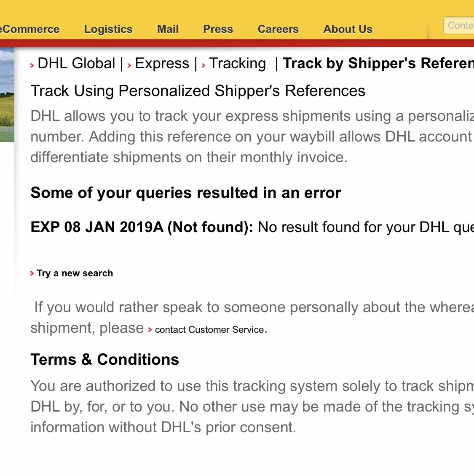Go to the Express breadcrumb link
Image resolution: width=474 pixels, height=476 pixels.
click(162, 64)
